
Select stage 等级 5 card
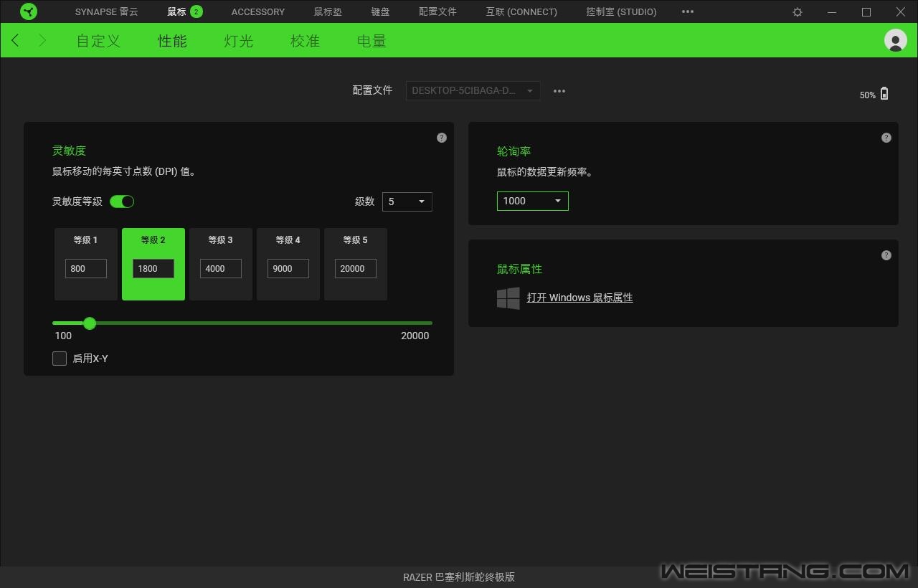tap(356, 264)
